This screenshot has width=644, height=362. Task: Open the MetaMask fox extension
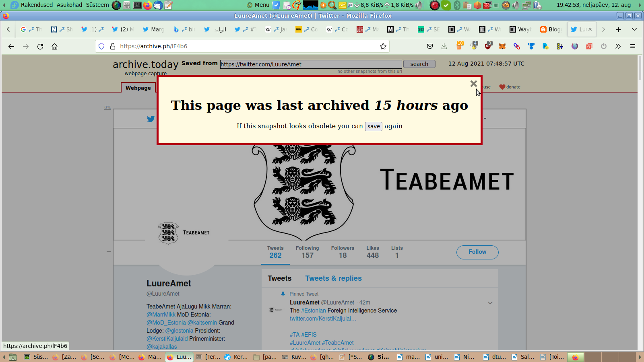coord(502,46)
